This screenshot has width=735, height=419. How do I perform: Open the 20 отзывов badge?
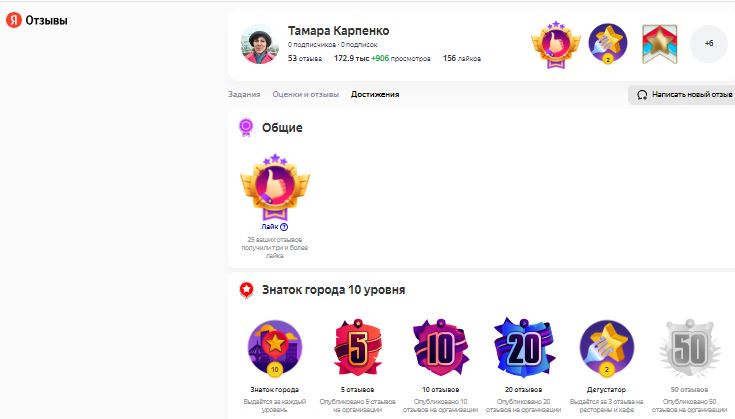(524, 348)
